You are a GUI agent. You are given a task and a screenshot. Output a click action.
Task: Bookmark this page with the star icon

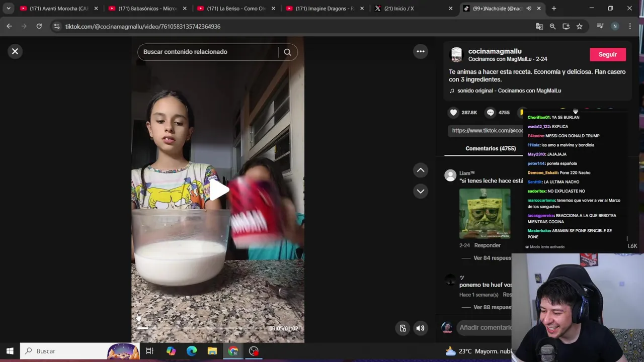(580, 26)
